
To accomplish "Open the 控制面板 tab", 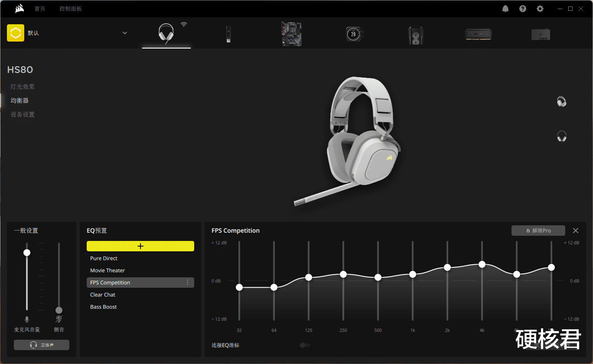I will point(71,9).
